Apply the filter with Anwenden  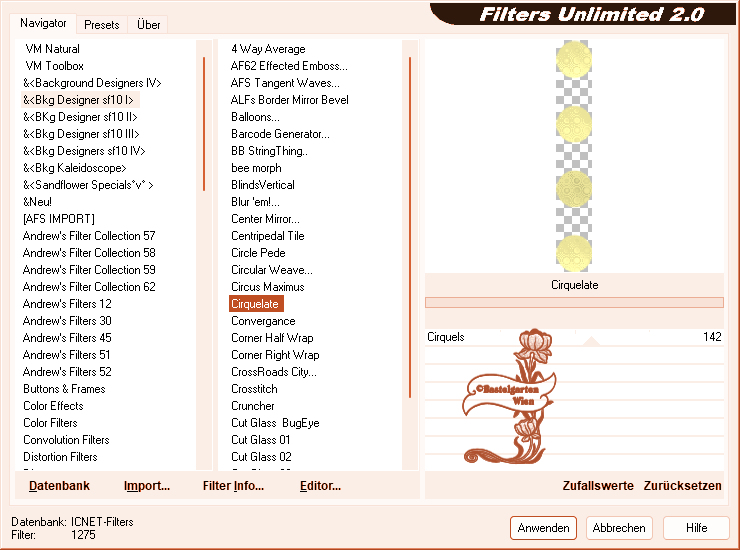pos(543,527)
